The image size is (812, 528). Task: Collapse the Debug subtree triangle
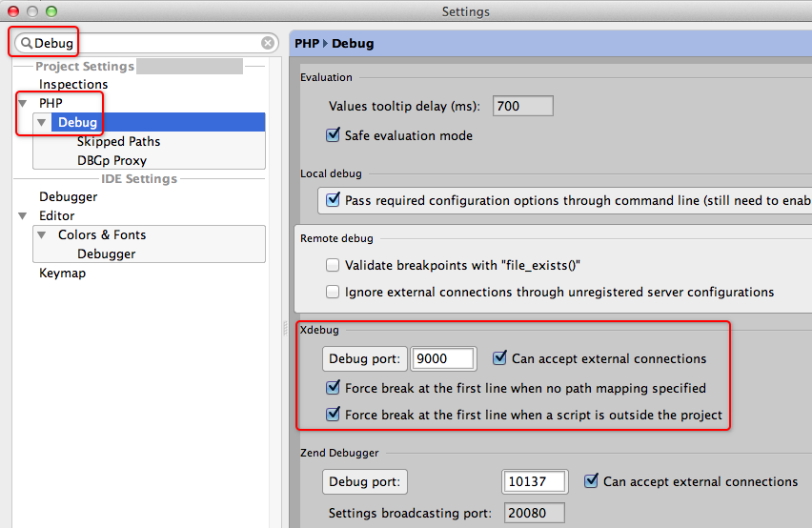(x=42, y=123)
